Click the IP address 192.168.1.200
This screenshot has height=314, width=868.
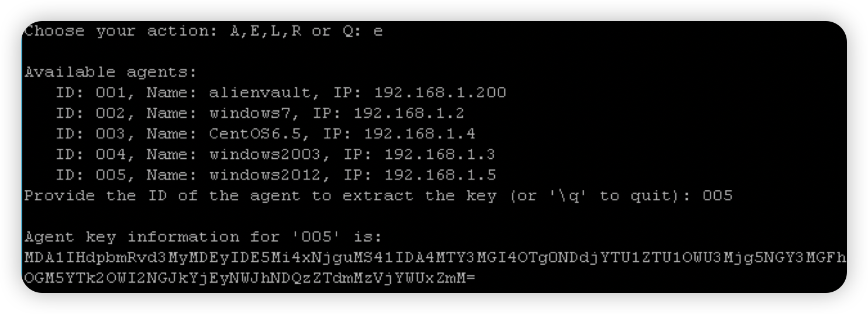coord(440,93)
